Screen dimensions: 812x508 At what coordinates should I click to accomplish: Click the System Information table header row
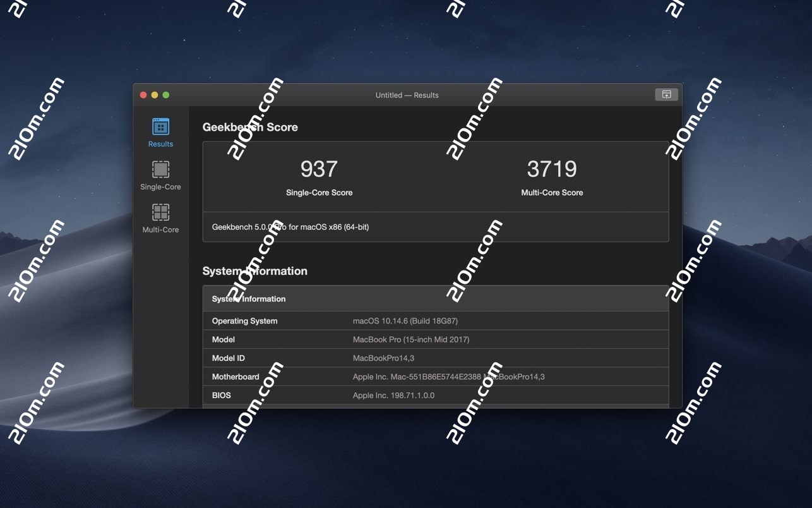436,299
